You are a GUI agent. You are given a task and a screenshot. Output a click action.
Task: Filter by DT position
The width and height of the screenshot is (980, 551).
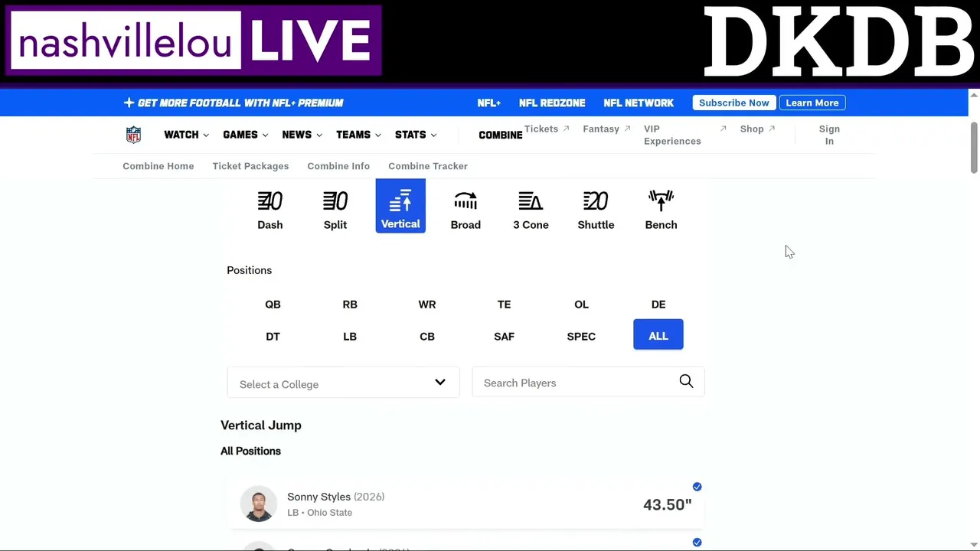(273, 337)
